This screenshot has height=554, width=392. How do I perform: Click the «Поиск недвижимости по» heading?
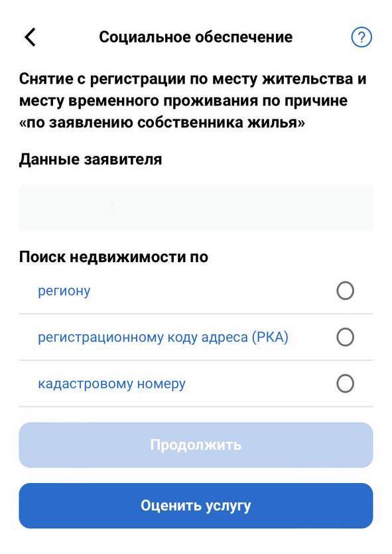[x=113, y=257]
